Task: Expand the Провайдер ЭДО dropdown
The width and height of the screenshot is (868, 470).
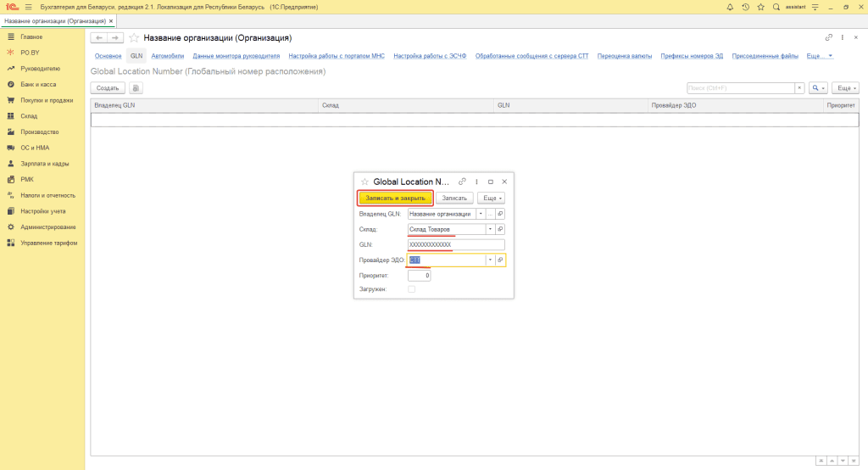Action: click(489, 260)
